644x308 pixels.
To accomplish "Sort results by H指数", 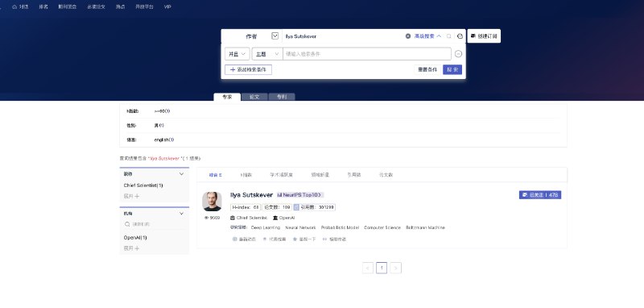I will coord(246,175).
